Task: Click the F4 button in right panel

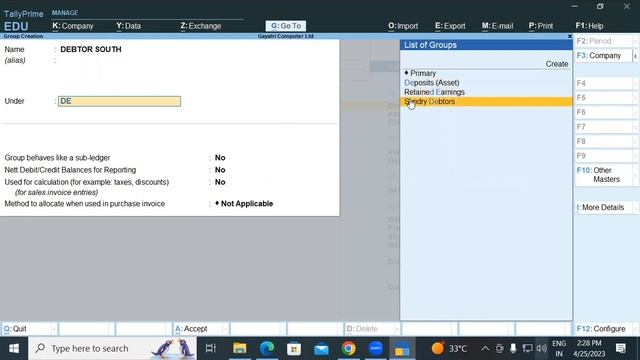Action: click(x=605, y=83)
